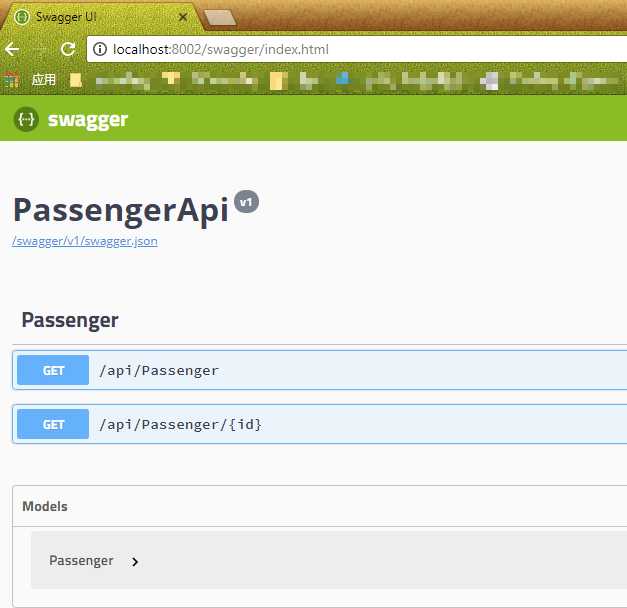Screen dimensions: 627x608
Task: Click the address bar URL field
Action: click(x=357, y=49)
